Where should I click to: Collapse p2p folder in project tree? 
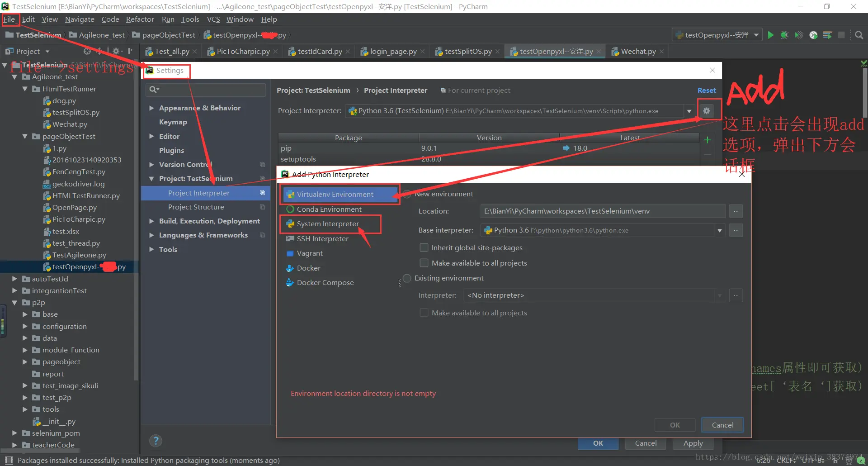[x=15, y=302]
